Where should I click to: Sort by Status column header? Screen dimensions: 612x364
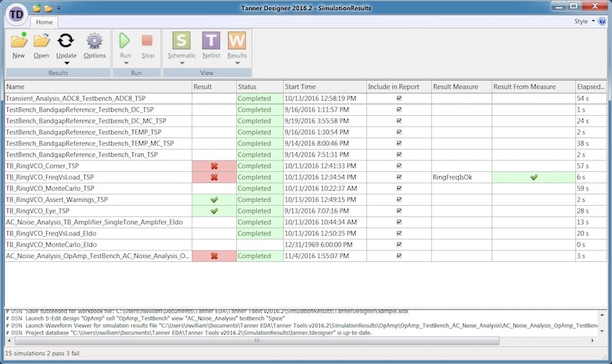coord(259,87)
